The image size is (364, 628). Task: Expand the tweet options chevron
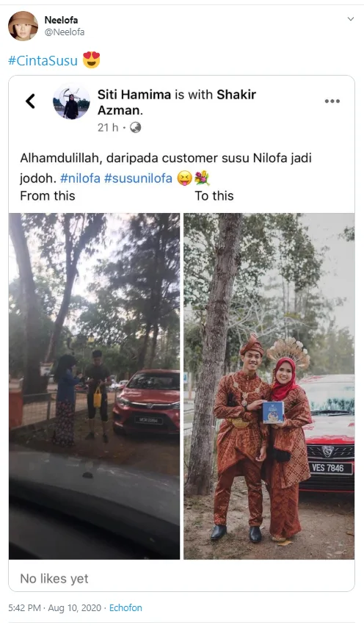click(350, 19)
